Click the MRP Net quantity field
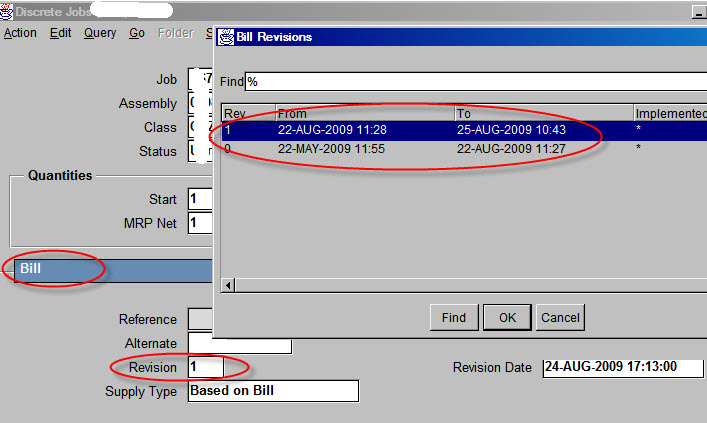Viewport: 707px width, 423px height. (x=200, y=223)
